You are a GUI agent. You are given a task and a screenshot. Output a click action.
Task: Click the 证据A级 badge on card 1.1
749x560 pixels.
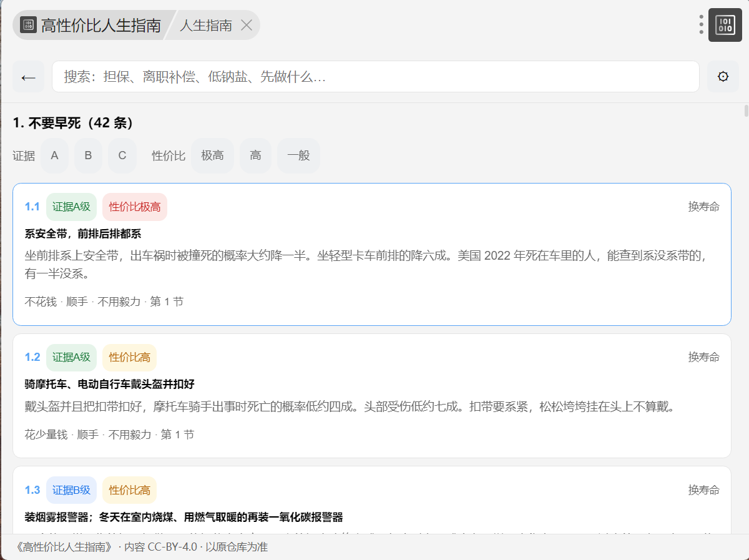[x=72, y=207]
